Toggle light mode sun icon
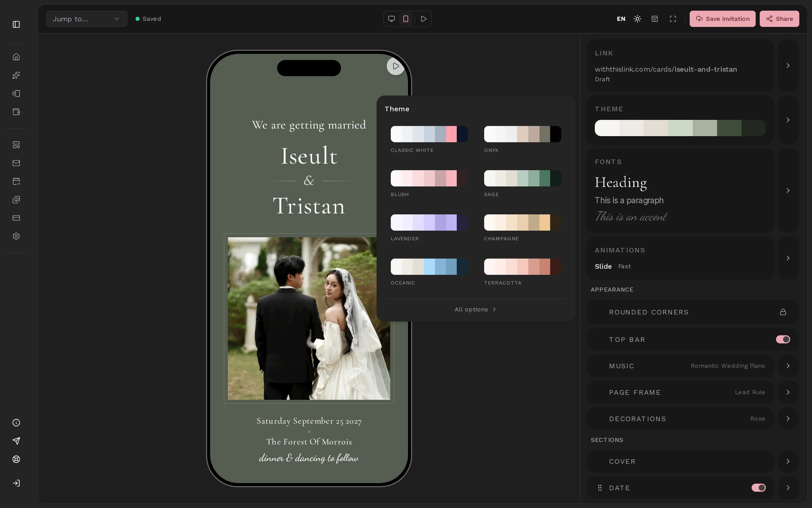 (637, 19)
